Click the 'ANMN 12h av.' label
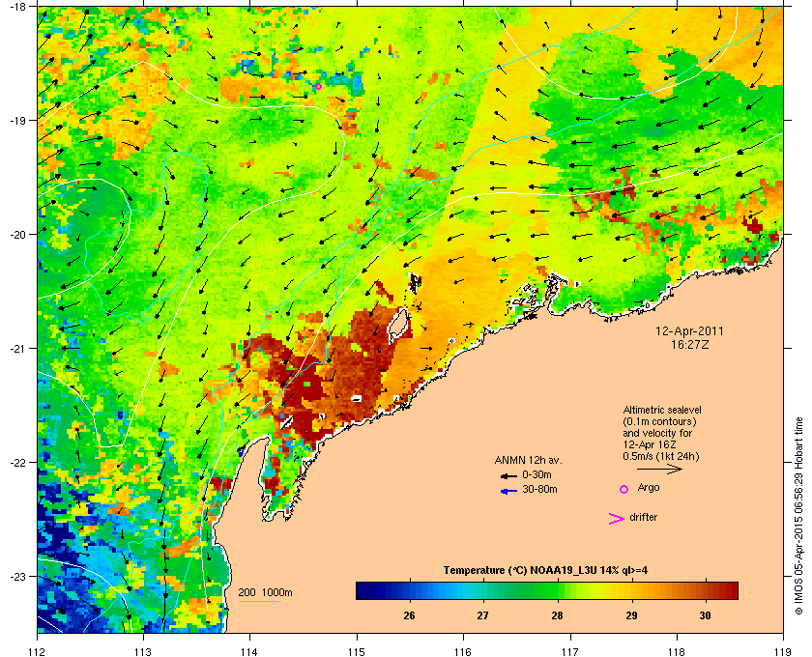The image size is (812, 657). pyautogui.click(x=528, y=460)
